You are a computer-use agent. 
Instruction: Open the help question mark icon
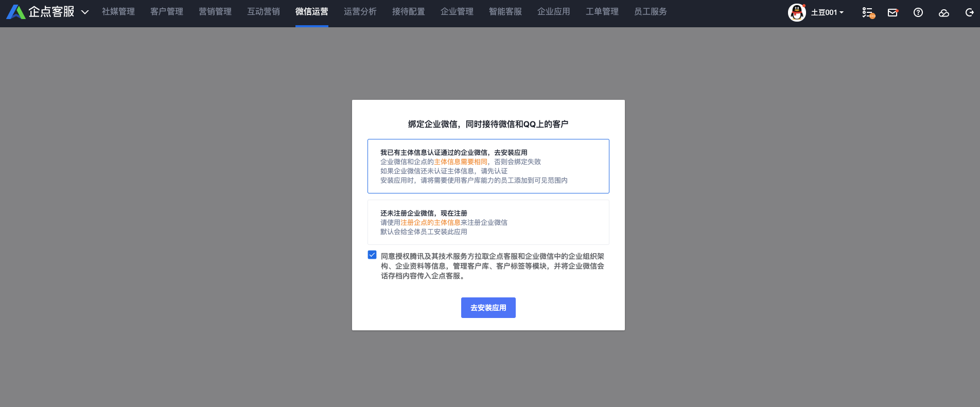coord(918,12)
